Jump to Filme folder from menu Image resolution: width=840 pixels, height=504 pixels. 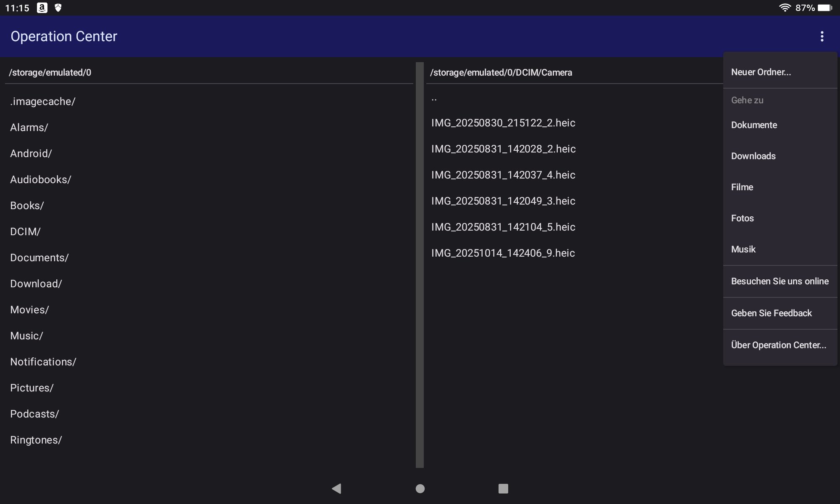(x=742, y=187)
